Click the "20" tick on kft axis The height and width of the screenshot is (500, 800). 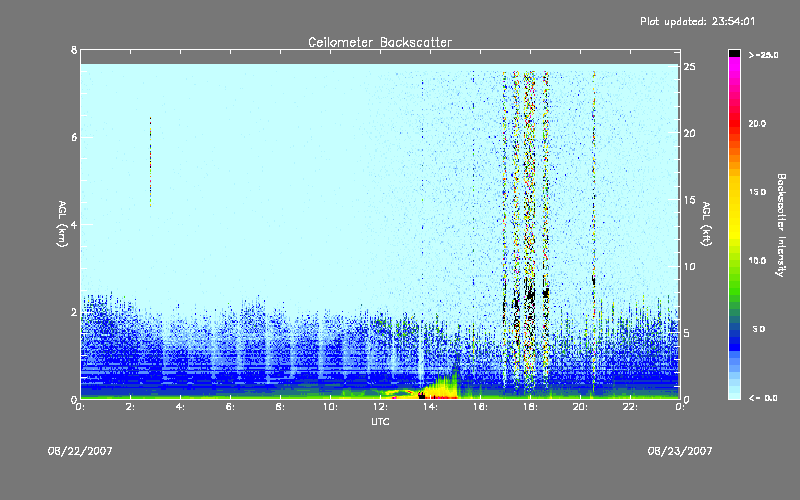coord(690,133)
